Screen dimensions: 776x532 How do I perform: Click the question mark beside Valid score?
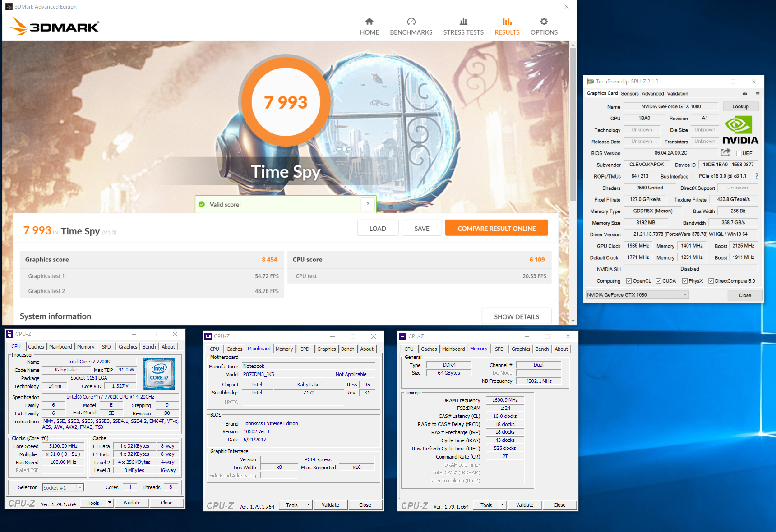(x=368, y=205)
